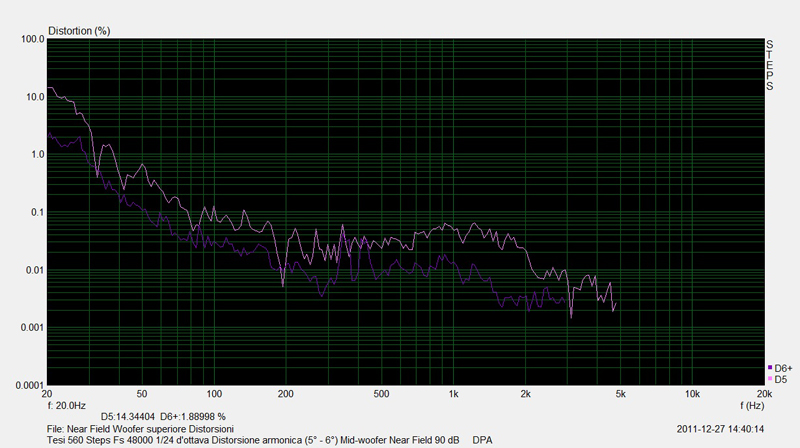Screen dimensions: 800x448
Task: Click the 0.0001 y-axis tick label
Action: click(x=30, y=385)
